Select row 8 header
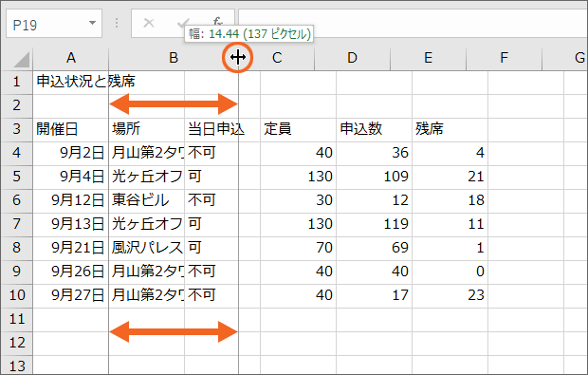This screenshot has height=375, width=588. [16, 248]
